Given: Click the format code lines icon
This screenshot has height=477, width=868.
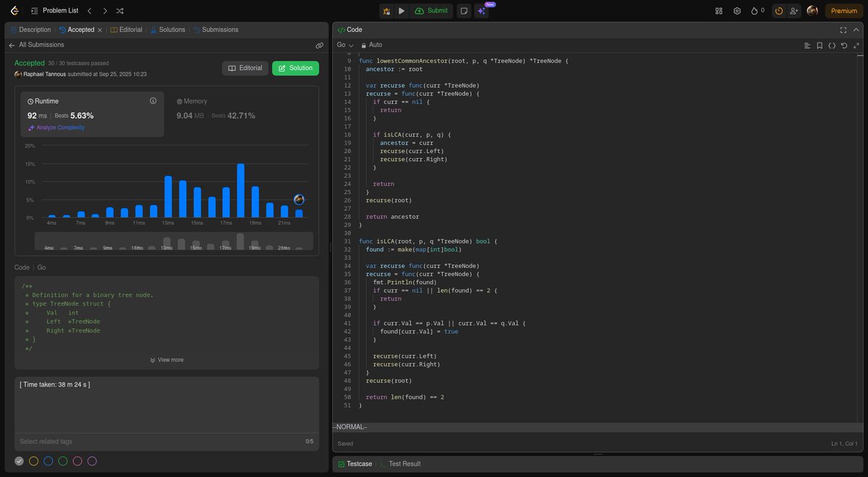Looking at the screenshot, I should 807,45.
